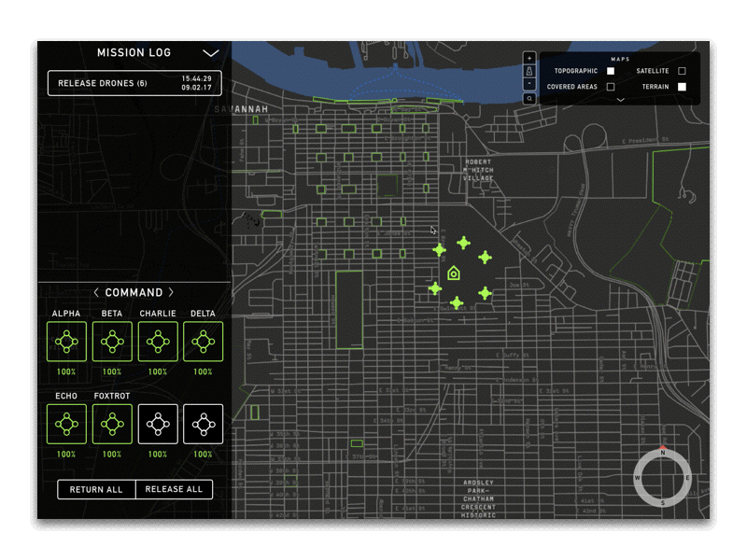Select the white unnamed drone tile beside FOXTROT
This screenshot has width=747, height=560.
point(158,424)
